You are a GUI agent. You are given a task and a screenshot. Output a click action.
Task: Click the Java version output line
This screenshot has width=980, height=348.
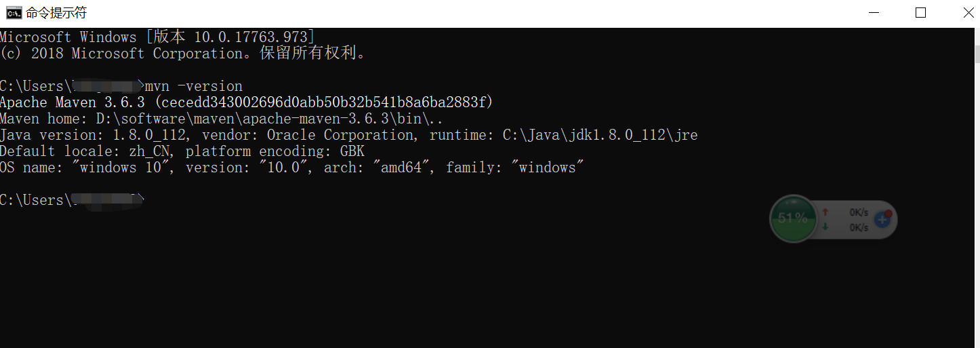point(348,135)
